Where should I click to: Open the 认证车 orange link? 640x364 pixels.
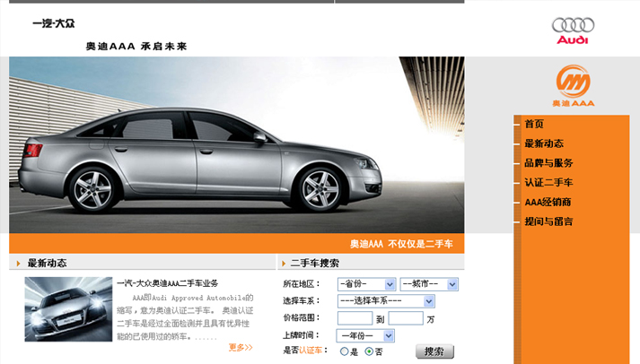[x=311, y=351]
